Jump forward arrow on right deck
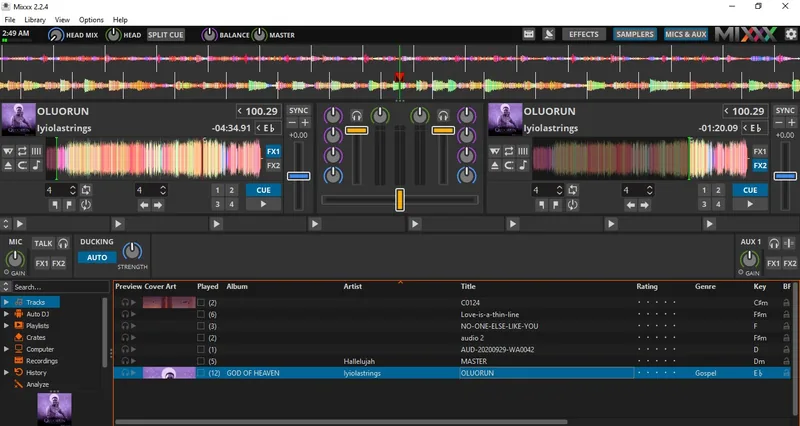This screenshot has width=800, height=426. pyautogui.click(x=645, y=205)
